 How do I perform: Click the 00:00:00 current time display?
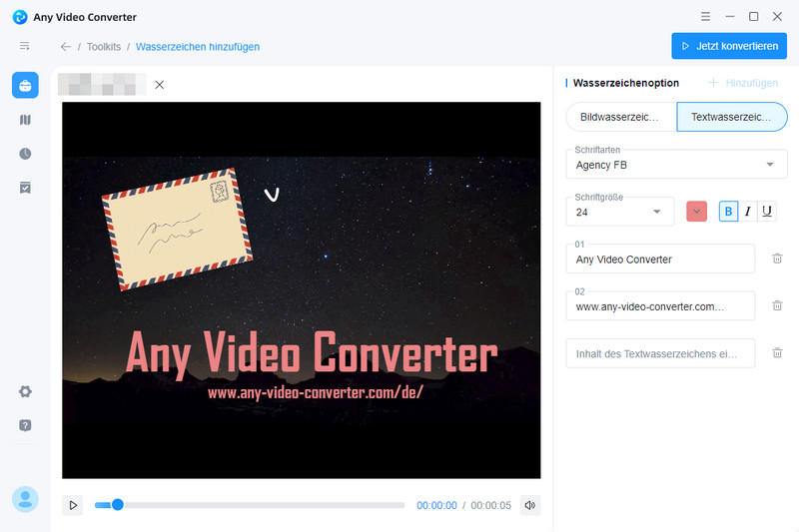(436, 505)
